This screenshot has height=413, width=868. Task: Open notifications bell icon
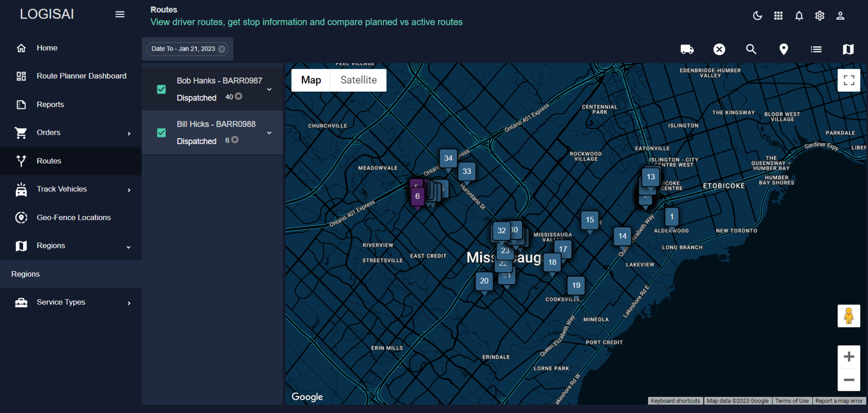(799, 16)
